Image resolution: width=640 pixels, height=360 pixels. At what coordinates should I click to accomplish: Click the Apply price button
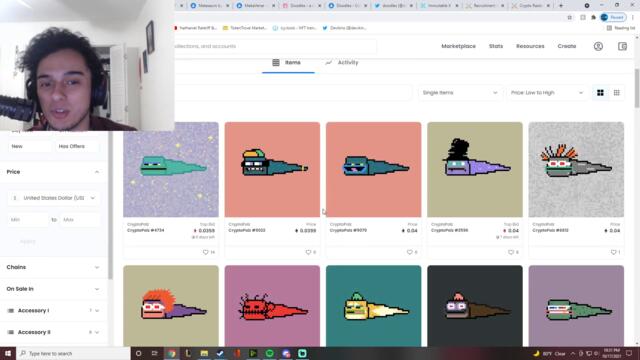point(28,242)
